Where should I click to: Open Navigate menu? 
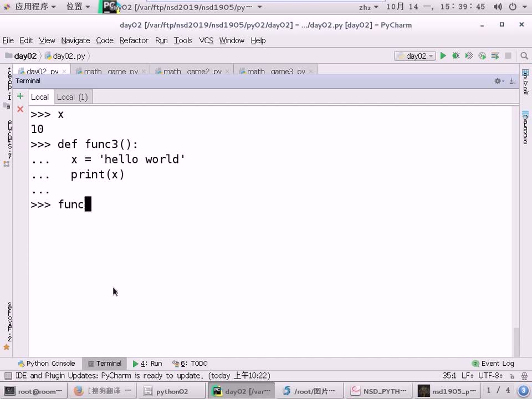[x=76, y=40]
